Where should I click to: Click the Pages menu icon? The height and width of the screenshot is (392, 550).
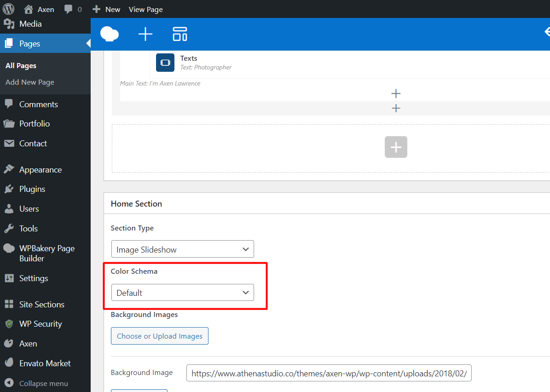click(9, 43)
